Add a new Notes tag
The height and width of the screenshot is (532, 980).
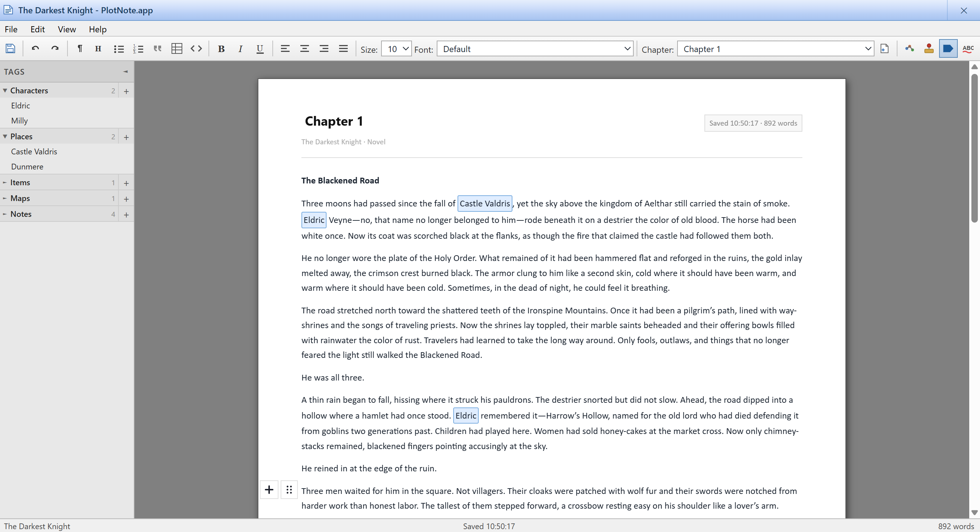point(126,215)
